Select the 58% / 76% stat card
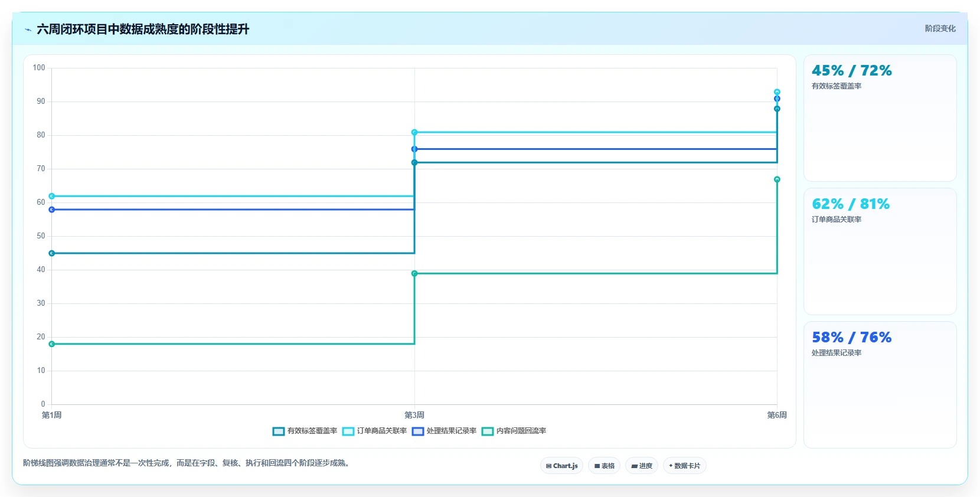Viewport: 980px width, 497px height. point(880,385)
